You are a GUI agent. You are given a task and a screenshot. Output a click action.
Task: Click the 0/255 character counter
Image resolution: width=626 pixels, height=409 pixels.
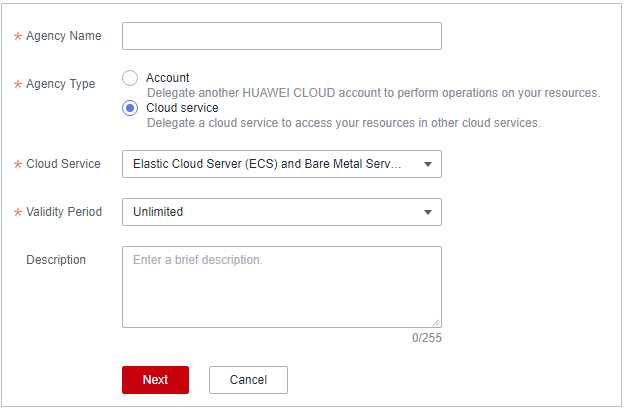click(x=427, y=338)
